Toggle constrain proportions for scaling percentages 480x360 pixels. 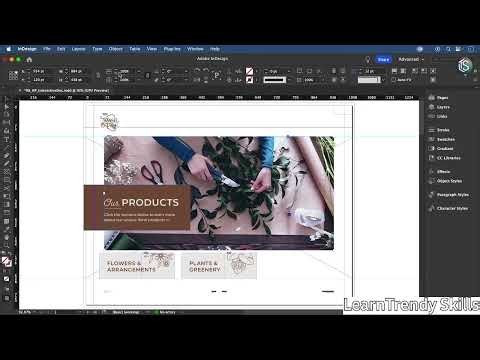click(x=148, y=75)
